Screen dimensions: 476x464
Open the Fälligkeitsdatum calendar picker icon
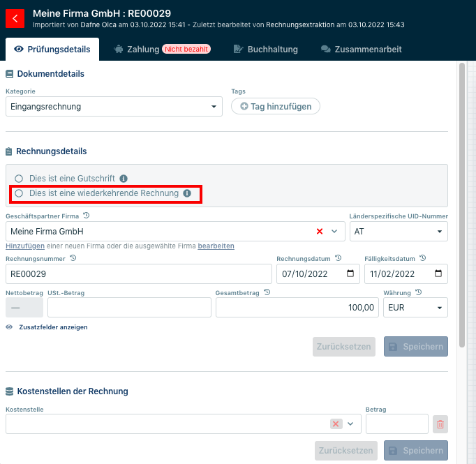coord(438,274)
